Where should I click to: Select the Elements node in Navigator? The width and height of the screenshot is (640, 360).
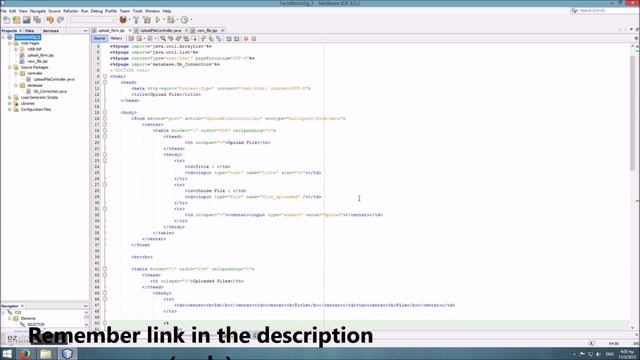[28, 318]
